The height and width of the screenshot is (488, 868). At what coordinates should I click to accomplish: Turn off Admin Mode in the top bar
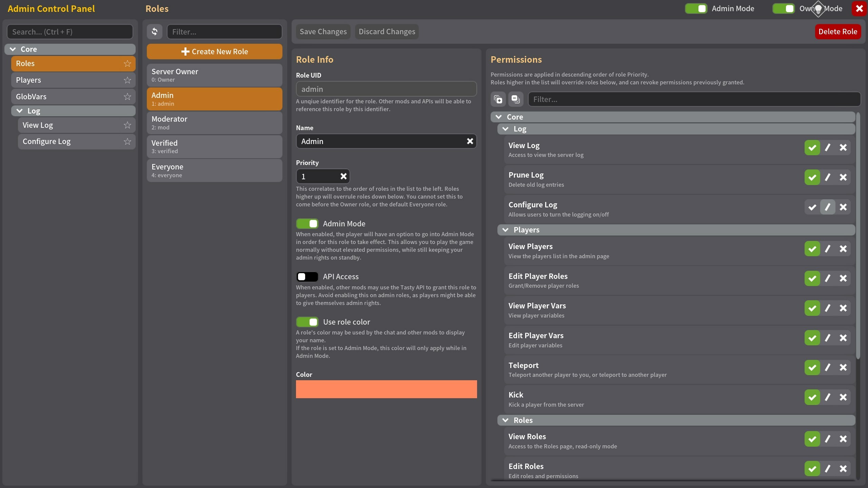click(x=696, y=8)
